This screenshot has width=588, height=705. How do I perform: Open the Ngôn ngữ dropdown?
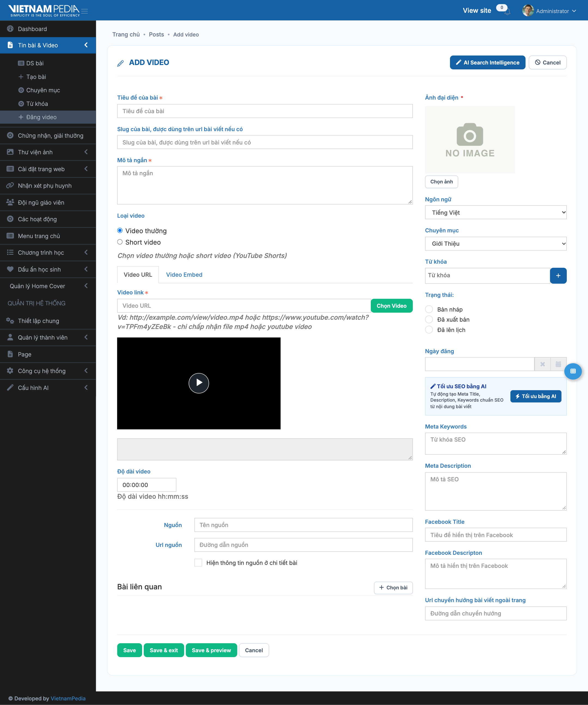coord(496,213)
